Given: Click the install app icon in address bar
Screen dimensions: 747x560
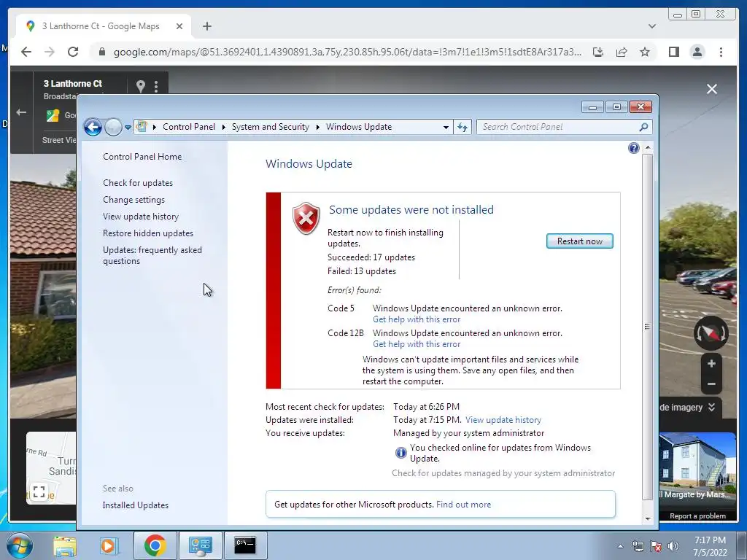Looking at the screenshot, I should point(598,52).
